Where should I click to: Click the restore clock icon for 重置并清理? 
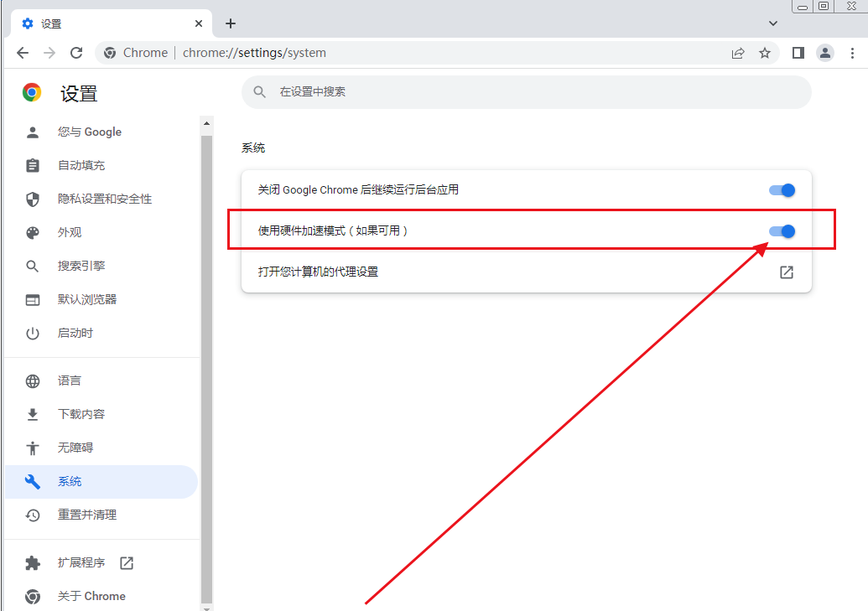pos(33,515)
